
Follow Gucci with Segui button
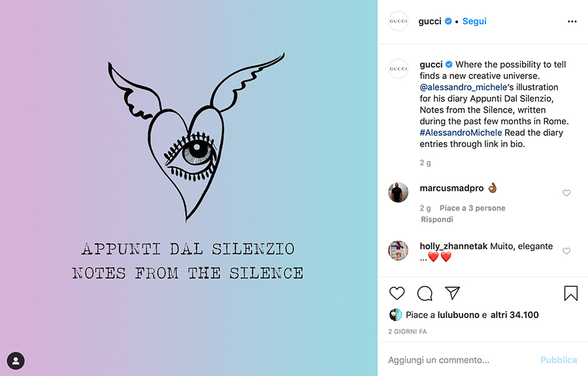474,21
